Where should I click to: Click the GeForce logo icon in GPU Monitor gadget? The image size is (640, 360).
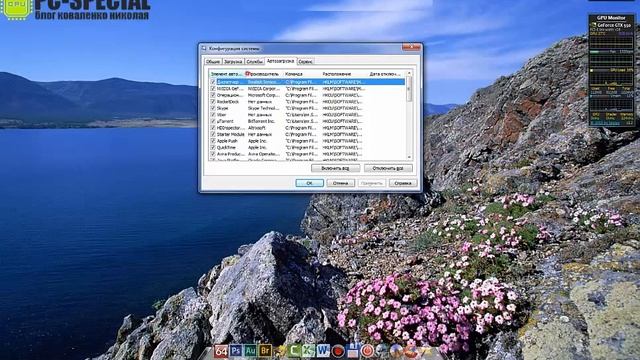pos(594,25)
